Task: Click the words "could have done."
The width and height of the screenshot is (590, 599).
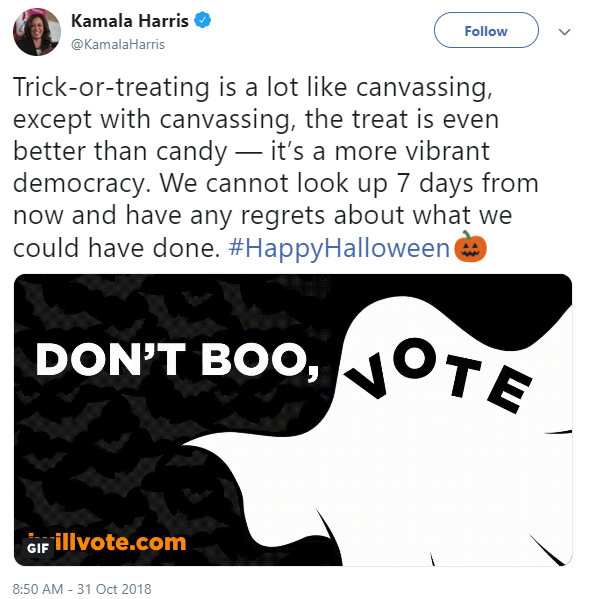Action: click(117, 248)
